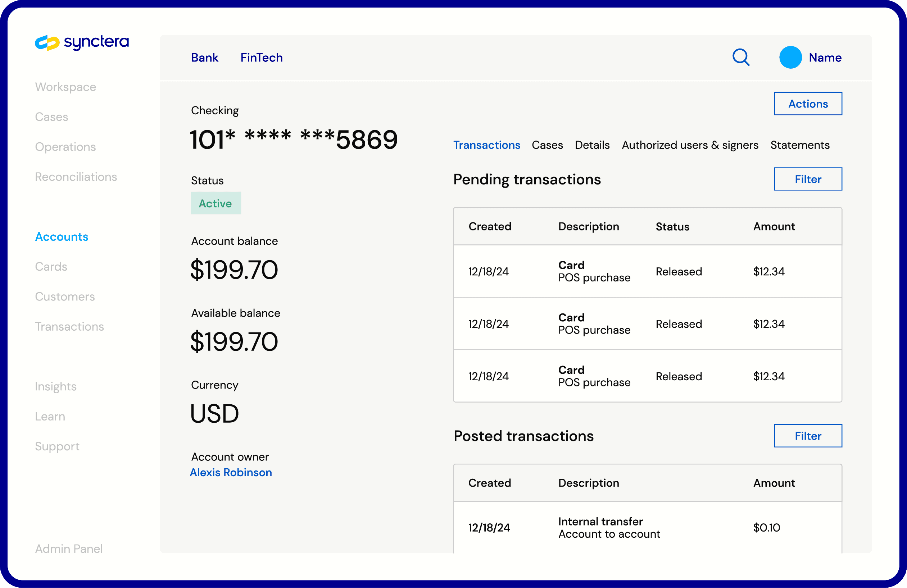
Task: Open Customers in the sidebar
Action: (65, 297)
